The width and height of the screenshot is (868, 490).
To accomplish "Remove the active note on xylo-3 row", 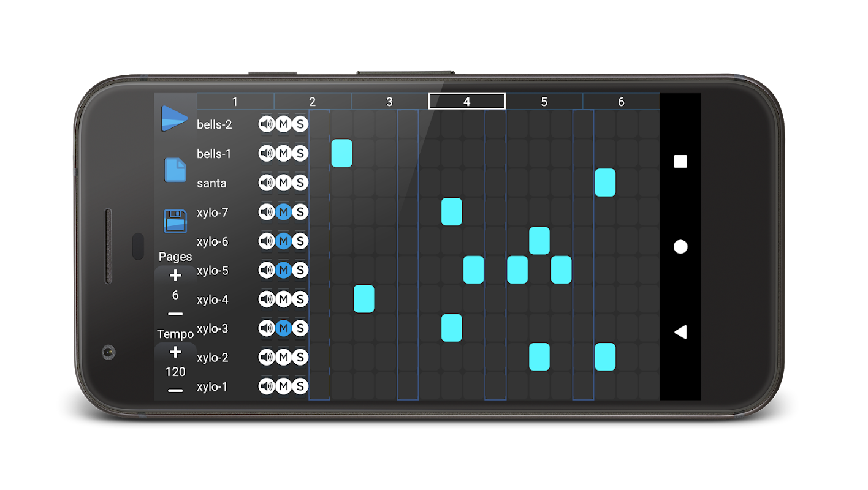I will [x=452, y=328].
